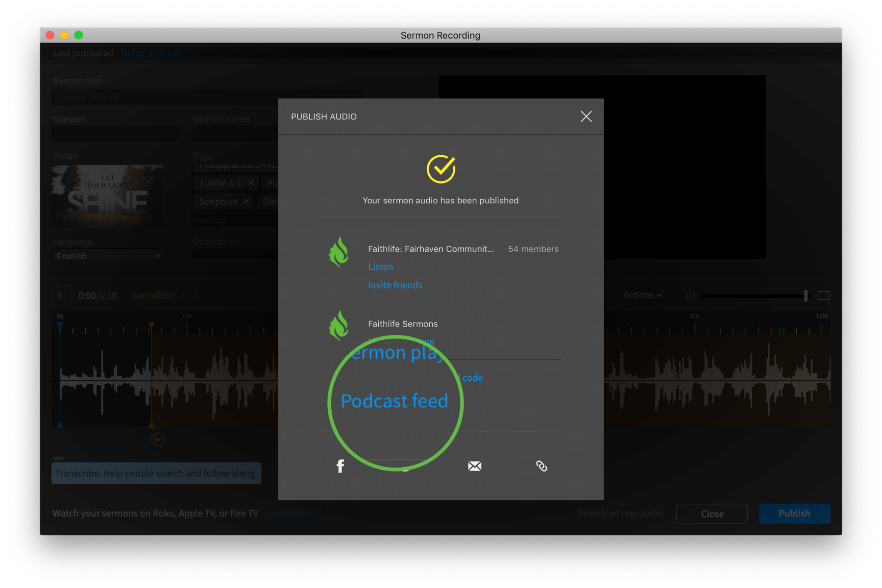This screenshot has height=588, width=882.
Task: Adjust the waveform zoom slider
Action: [x=806, y=295]
